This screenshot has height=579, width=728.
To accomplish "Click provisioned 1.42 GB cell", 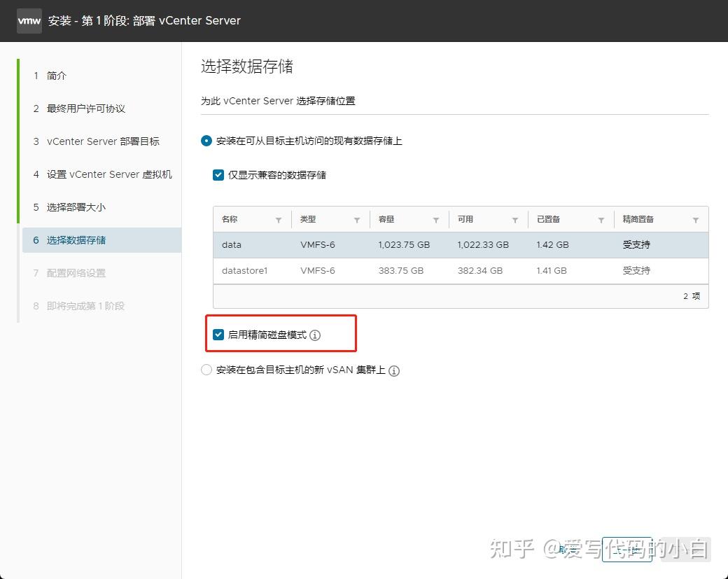I will [552, 245].
